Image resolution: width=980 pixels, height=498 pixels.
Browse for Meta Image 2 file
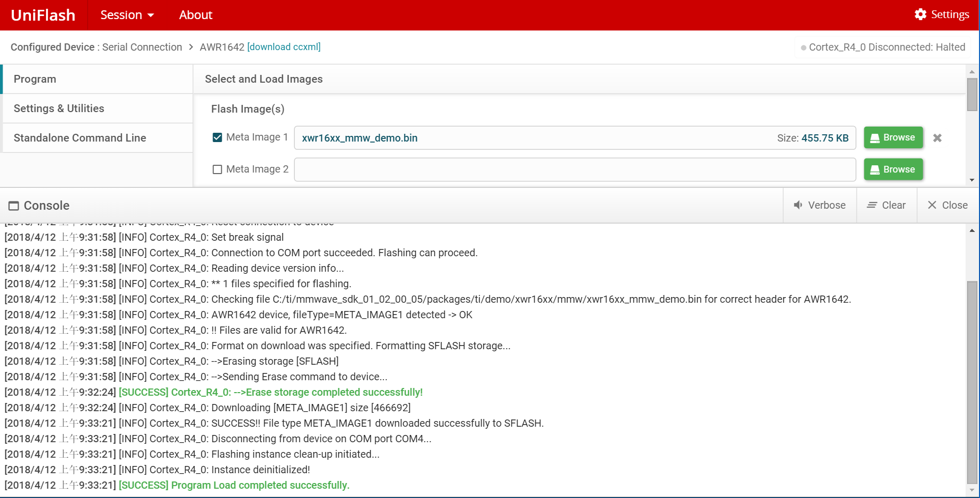pyautogui.click(x=893, y=169)
